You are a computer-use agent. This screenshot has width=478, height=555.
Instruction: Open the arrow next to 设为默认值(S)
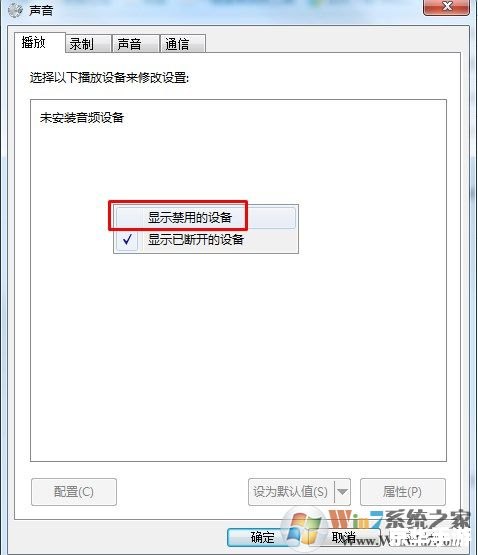click(342, 492)
